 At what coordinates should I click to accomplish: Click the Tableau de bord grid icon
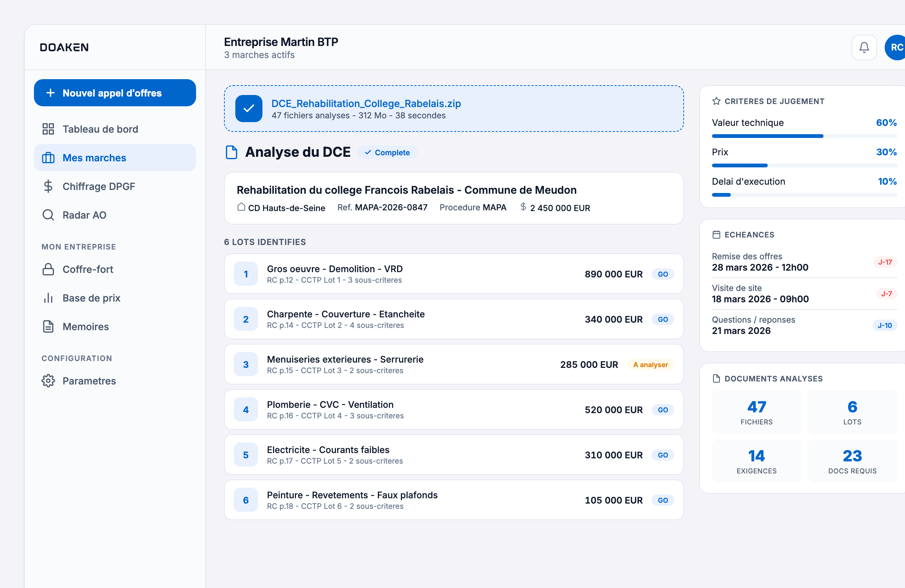[x=48, y=129]
